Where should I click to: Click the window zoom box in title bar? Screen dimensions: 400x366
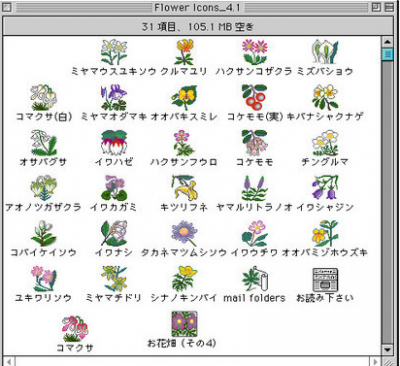(376, 7)
